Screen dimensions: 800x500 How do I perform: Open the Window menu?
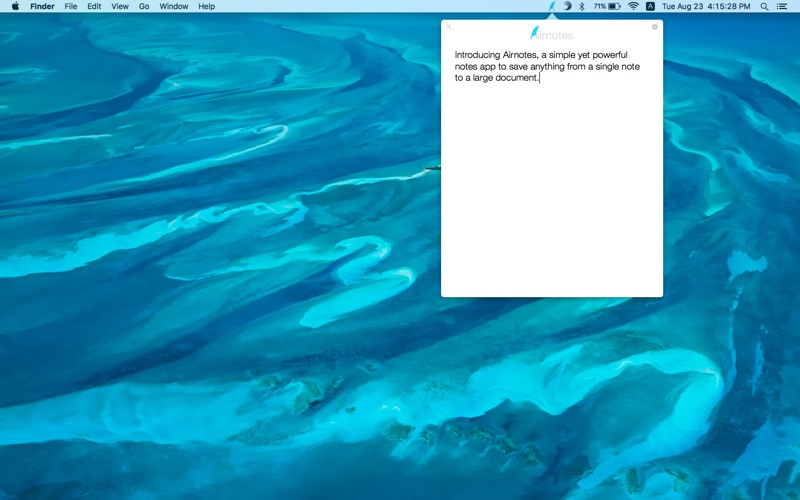click(x=173, y=6)
